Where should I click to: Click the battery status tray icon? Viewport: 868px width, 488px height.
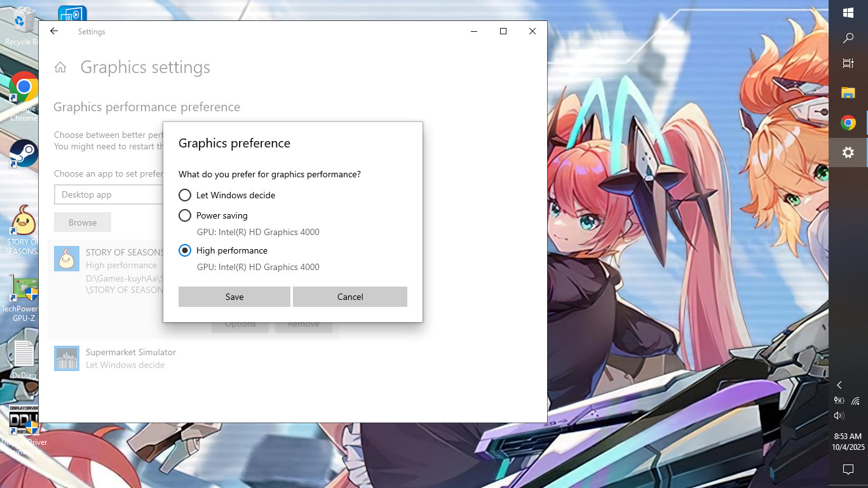(x=839, y=400)
